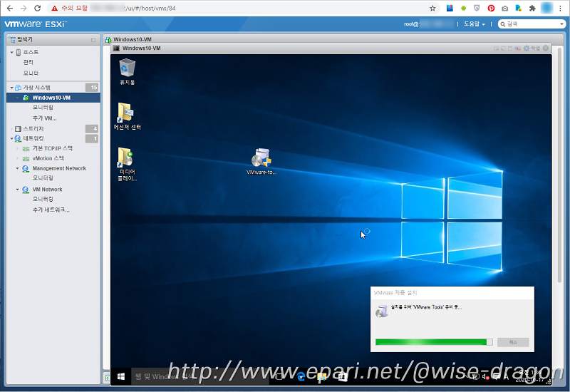This screenshot has width=570, height=392.
Task: Click the not-secure warning triangle icon
Action: [55, 8]
